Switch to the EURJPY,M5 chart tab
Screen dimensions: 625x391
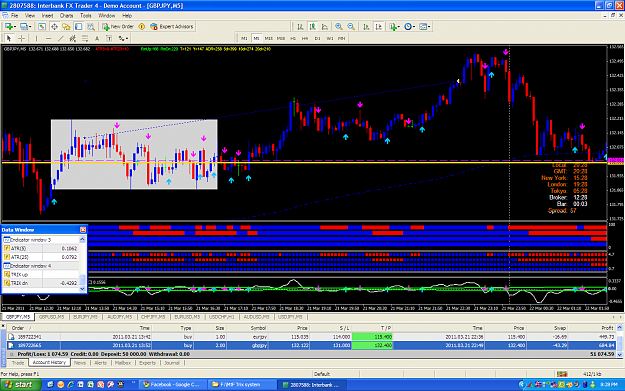[x=85, y=317]
